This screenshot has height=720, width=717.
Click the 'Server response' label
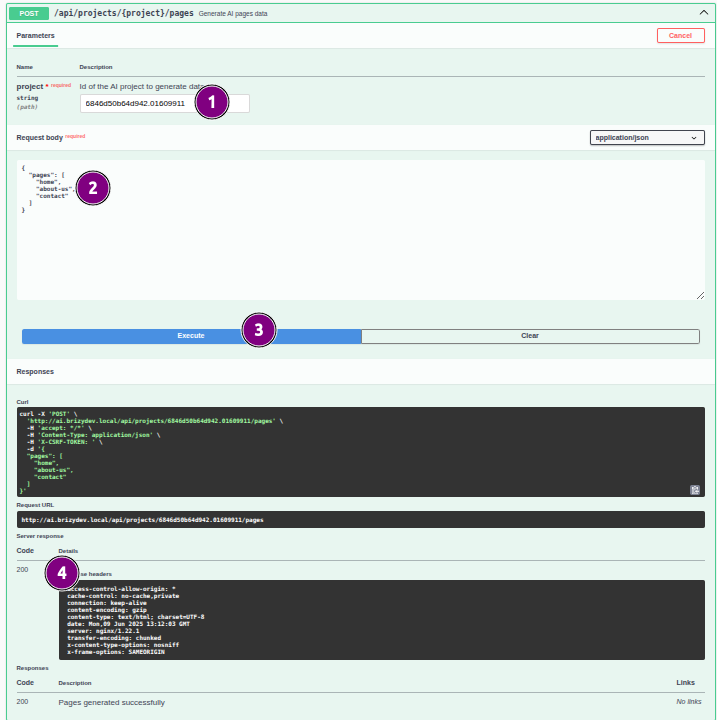tap(40, 536)
